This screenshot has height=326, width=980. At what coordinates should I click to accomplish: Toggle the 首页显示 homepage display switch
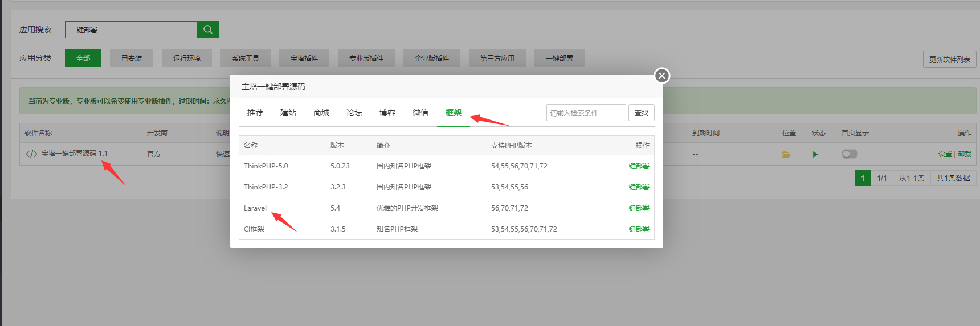pos(850,154)
